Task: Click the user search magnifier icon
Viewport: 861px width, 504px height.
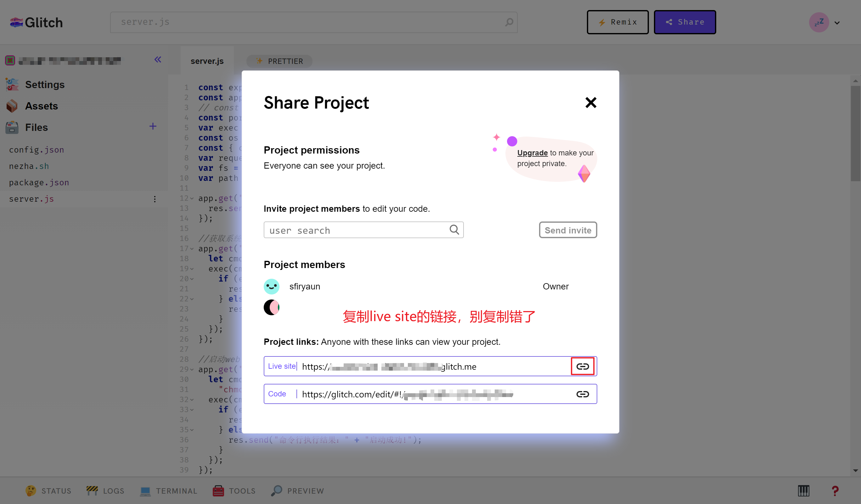Action: click(454, 230)
